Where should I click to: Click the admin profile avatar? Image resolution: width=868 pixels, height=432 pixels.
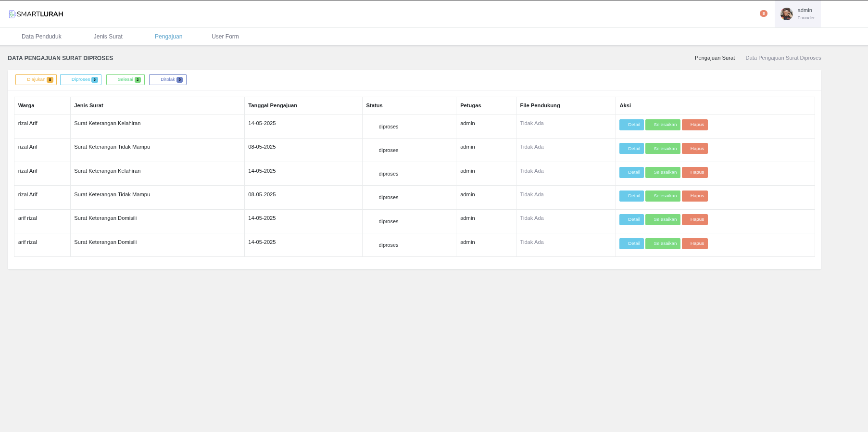[x=786, y=14]
